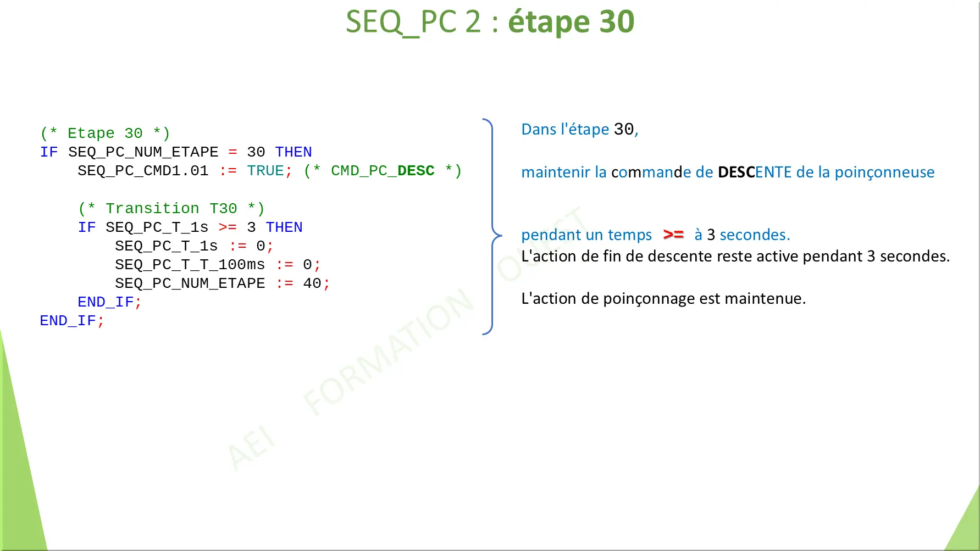Click the comment (* CMD_PC_DESC *)
Image resolution: width=980 pixels, height=551 pixels.
[383, 171]
